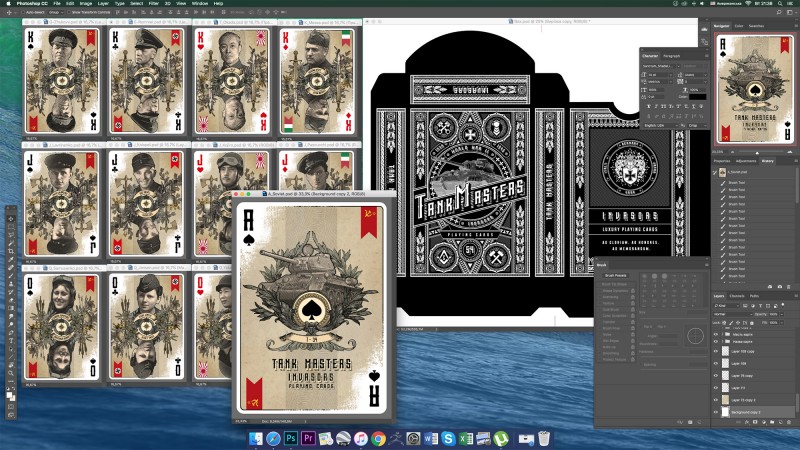Image resolution: width=800 pixels, height=450 pixels.
Task: Open Google Chrome from the dock
Action: (378, 438)
